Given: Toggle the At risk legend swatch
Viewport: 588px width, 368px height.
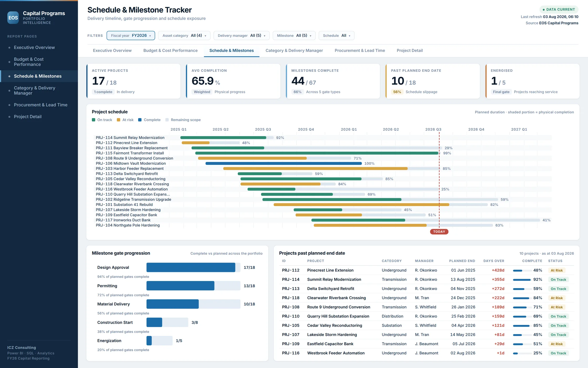Looking at the screenshot, I should tap(119, 120).
